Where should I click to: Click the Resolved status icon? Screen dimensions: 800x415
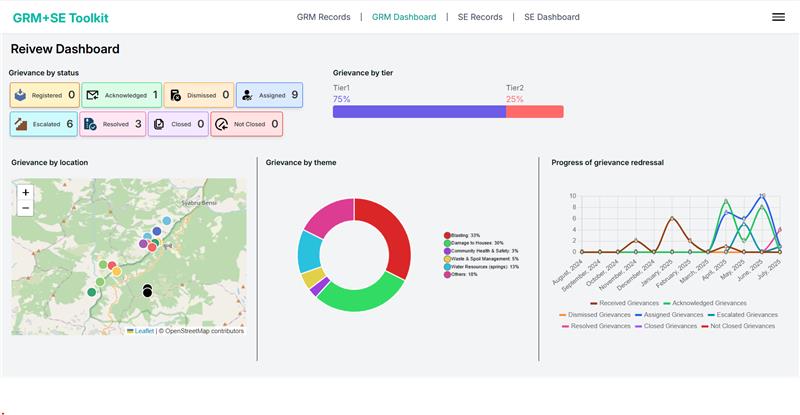point(91,124)
